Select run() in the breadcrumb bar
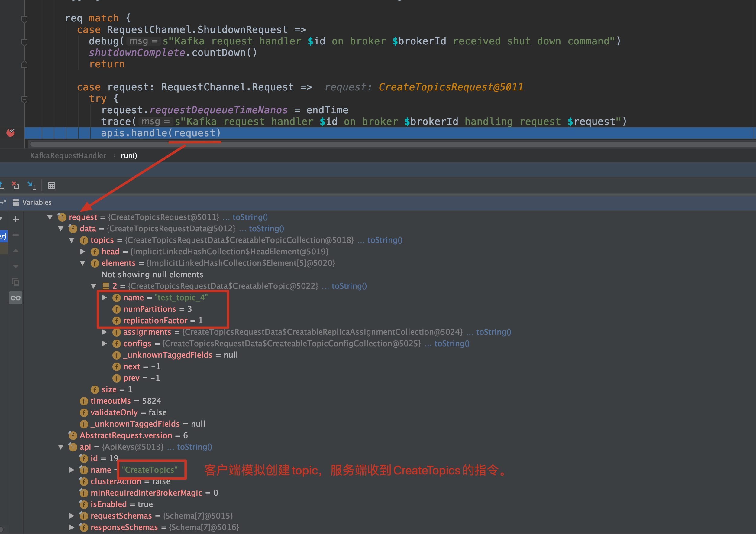756x534 pixels. [x=129, y=155]
